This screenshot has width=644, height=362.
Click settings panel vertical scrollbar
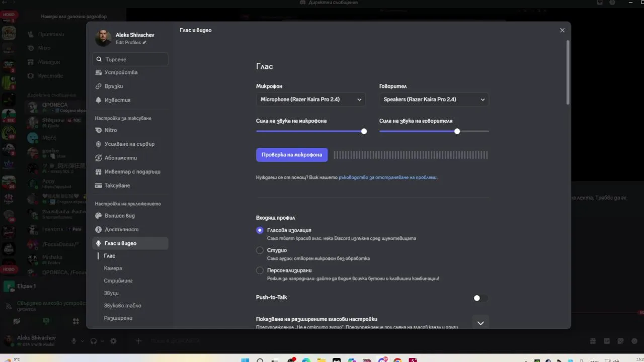pos(568,72)
